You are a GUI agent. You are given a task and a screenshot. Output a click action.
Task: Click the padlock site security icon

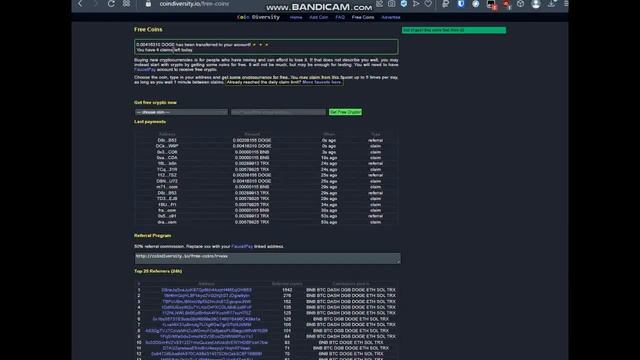tap(148, 4)
